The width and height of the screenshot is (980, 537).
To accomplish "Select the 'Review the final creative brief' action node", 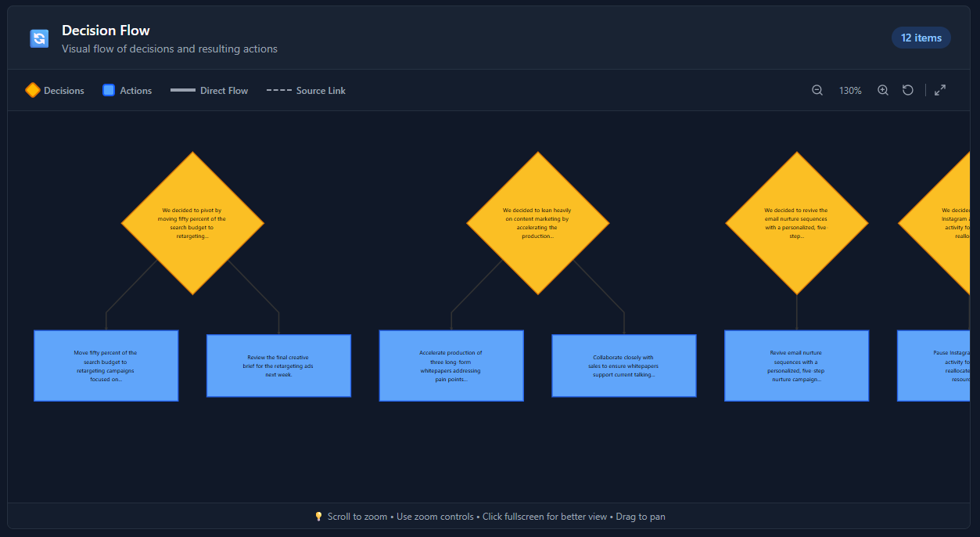I will tap(278, 366).
